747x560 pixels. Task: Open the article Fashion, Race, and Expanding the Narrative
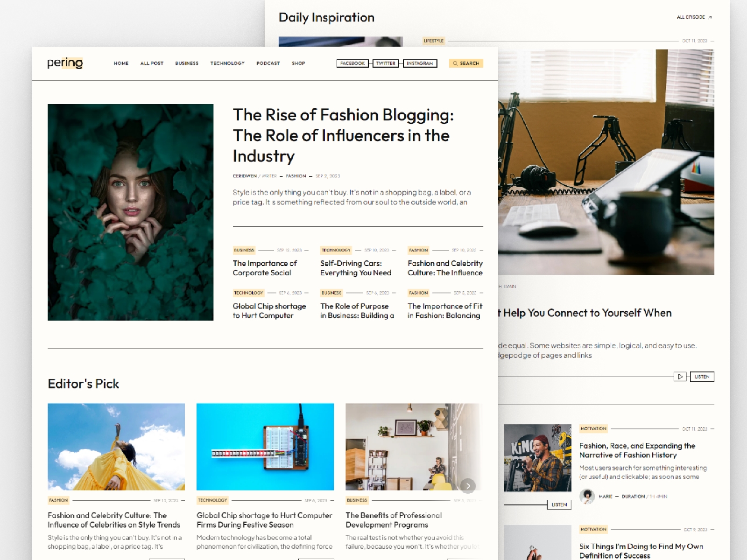pyautogui.click(x=643, y=450)
